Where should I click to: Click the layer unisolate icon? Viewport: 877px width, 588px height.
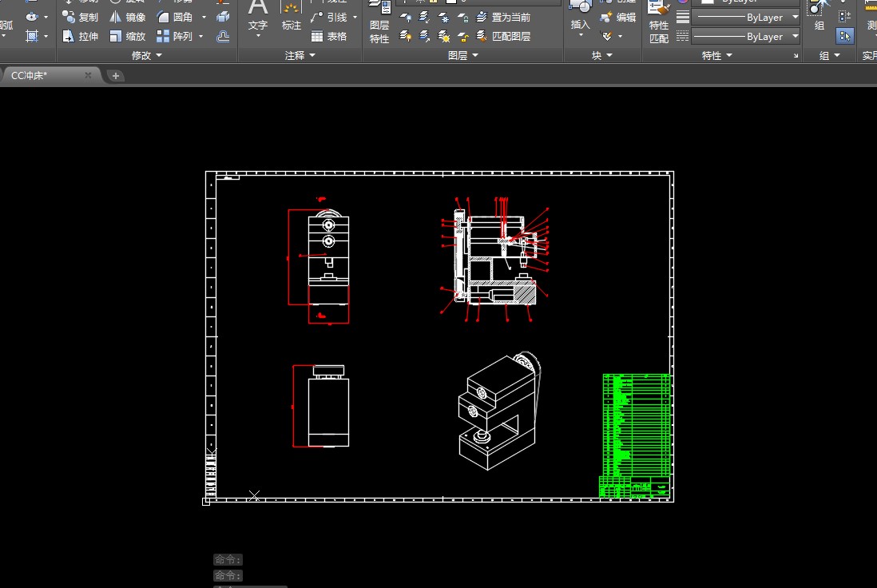point(424,37)
